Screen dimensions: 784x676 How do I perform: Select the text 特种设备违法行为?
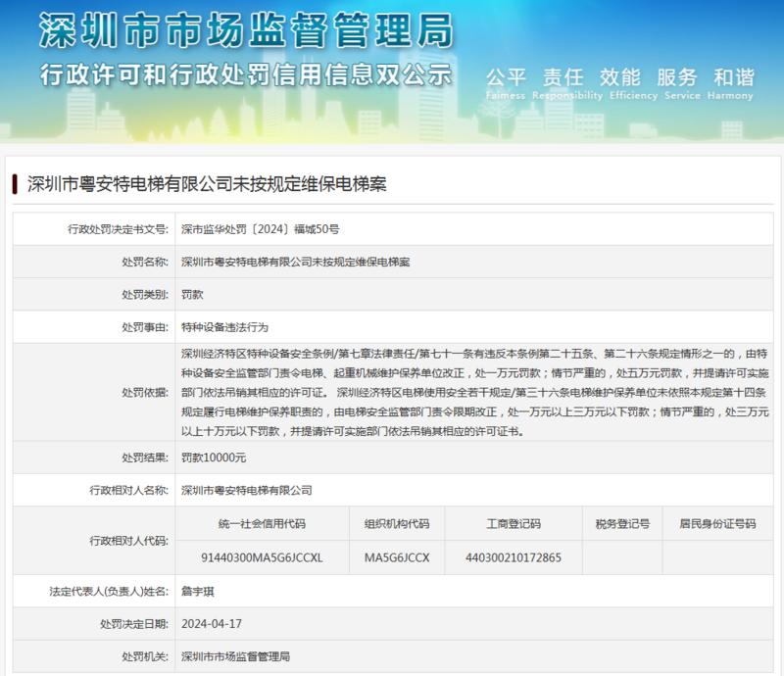click(x=224, y=327)
